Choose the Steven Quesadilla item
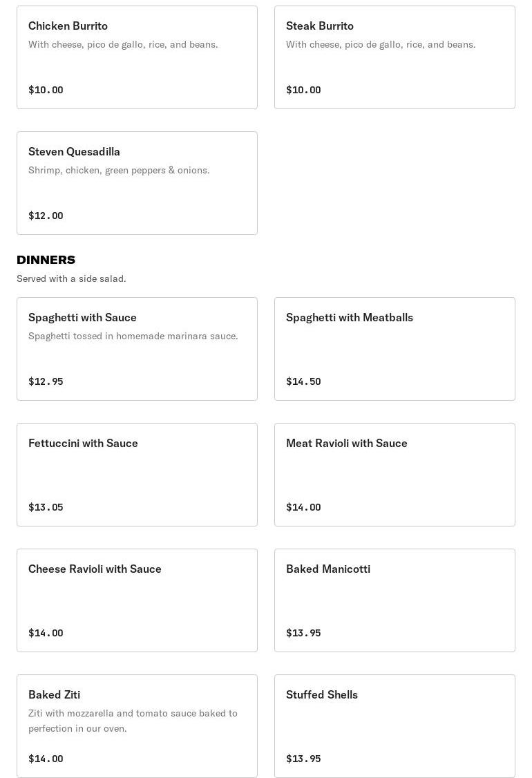Image resolution: width=532 pixels, height=778 pixels. coord(137,183)
